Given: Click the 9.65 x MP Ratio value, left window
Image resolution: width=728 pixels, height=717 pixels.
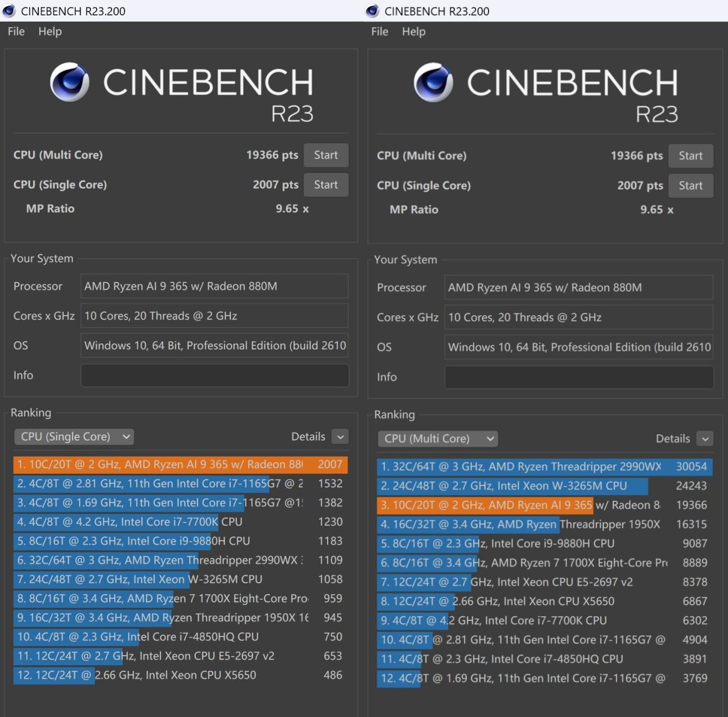Looking at the screenshot, I should [x=292, y=209].
